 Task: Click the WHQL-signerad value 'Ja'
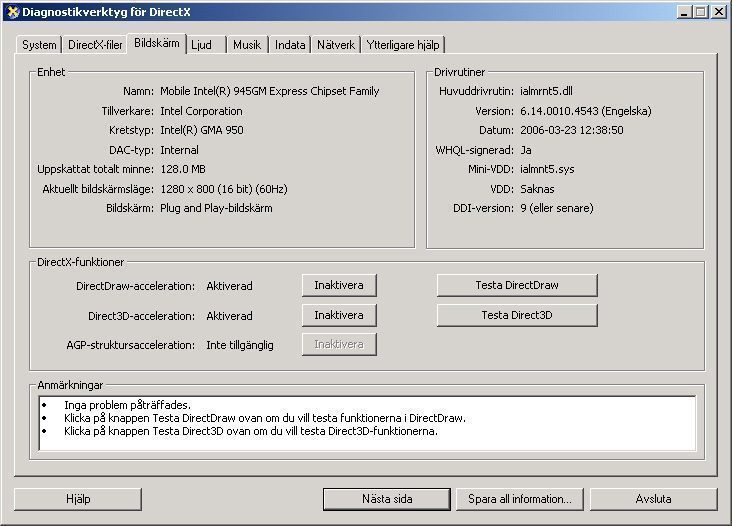(526, 150)
